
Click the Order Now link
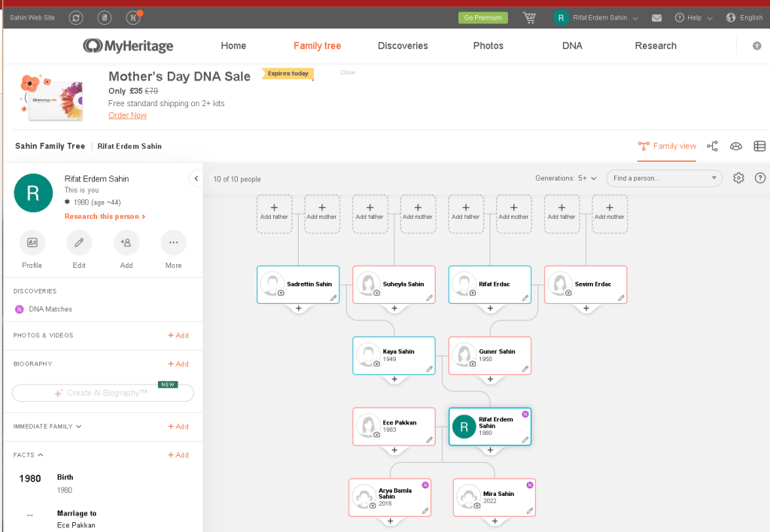tap(128, 115)
